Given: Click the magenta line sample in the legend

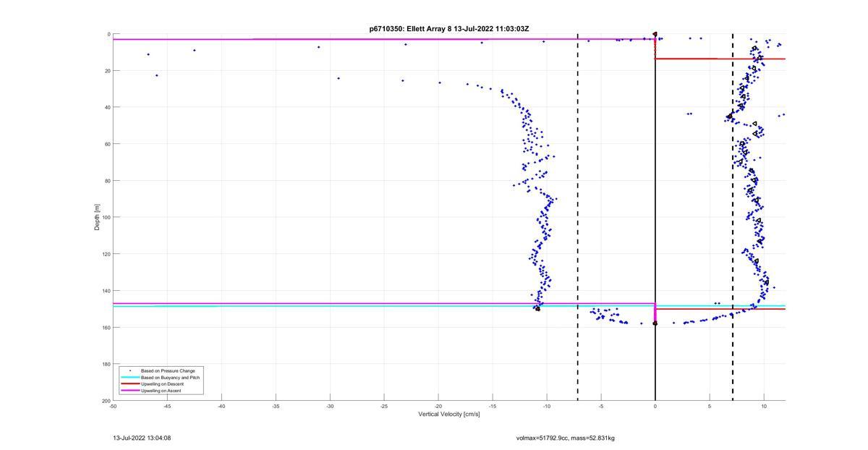Looking at the screenshot, I should pyautogui.click(x=129, y=390).
